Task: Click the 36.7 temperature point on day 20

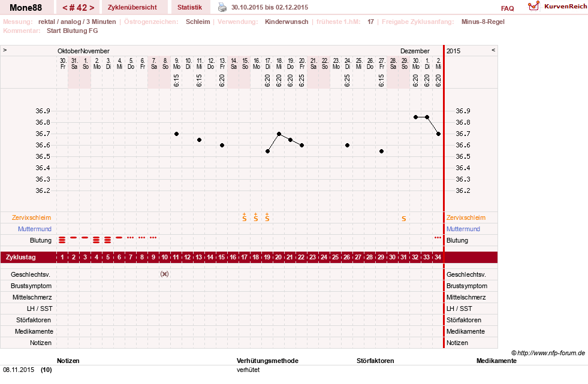Action: (x=279, y=134)
